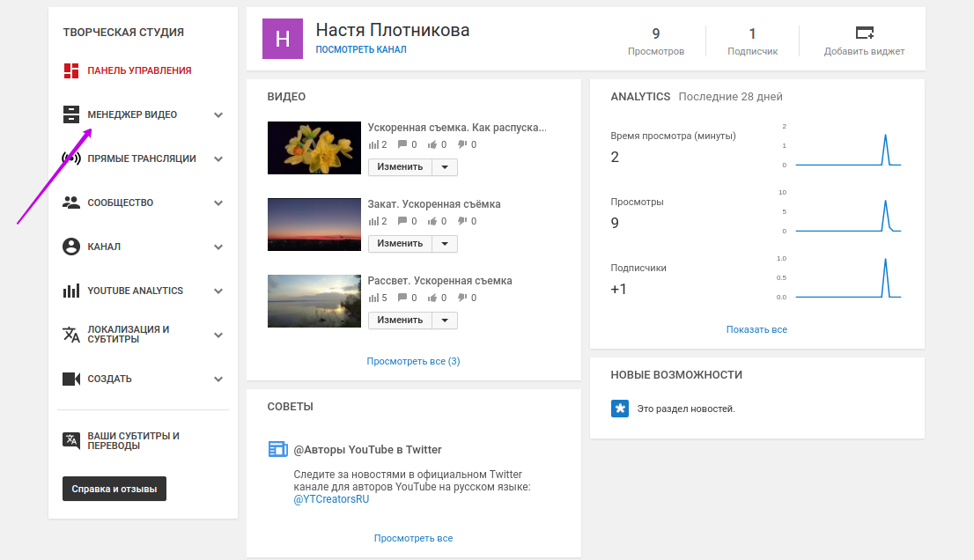Screen dimensions: 974x560
Task: Click Изменить button for Рассвет video
Action: tap(400, 321)
